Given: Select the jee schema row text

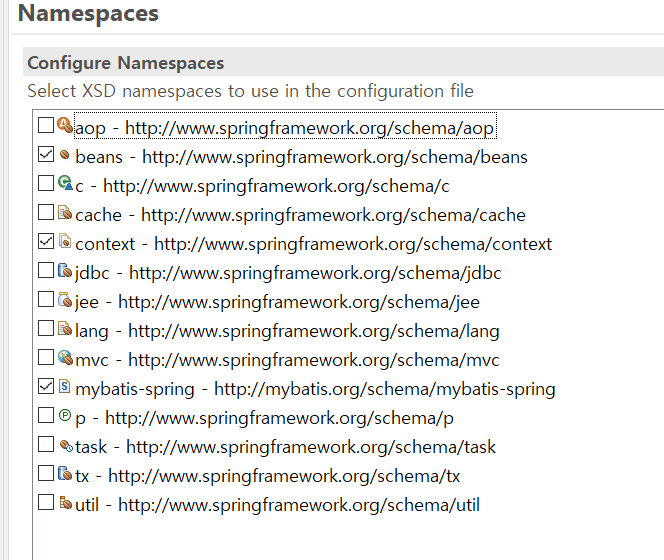Looking at the screenshot, I should (277, 302).
